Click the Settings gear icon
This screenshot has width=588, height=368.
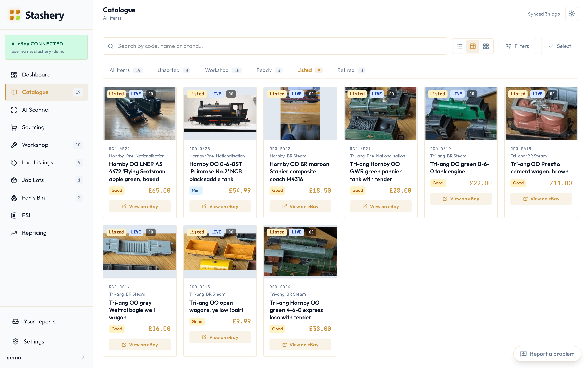point(16,341)
